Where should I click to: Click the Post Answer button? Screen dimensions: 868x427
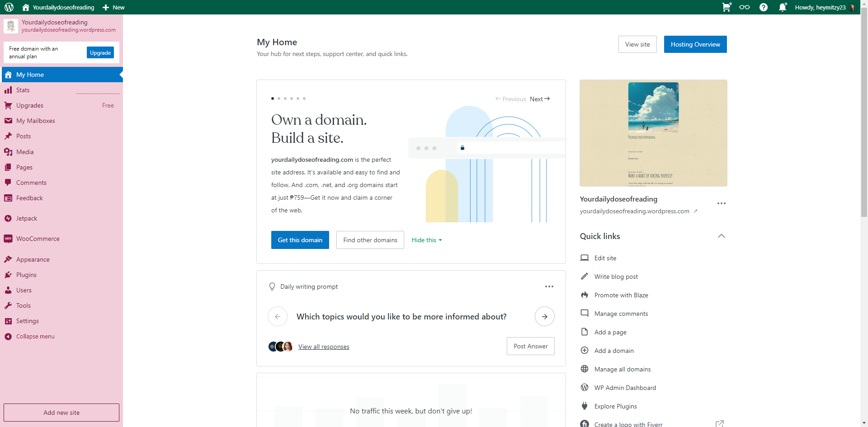tap(530, 346)
